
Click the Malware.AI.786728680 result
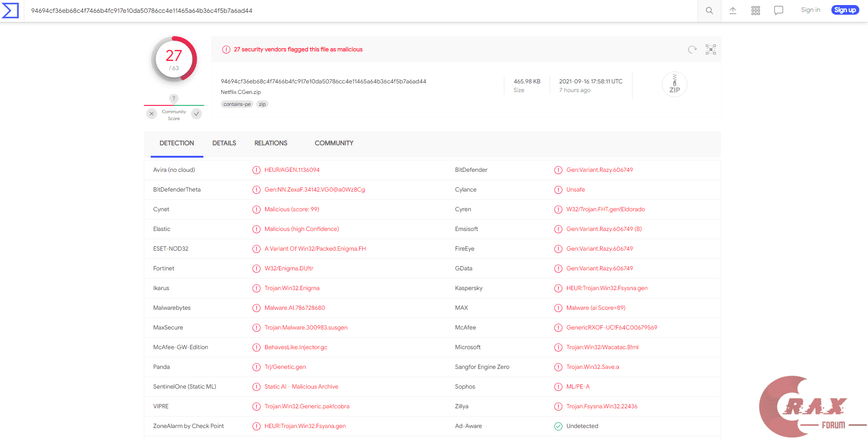295,308
